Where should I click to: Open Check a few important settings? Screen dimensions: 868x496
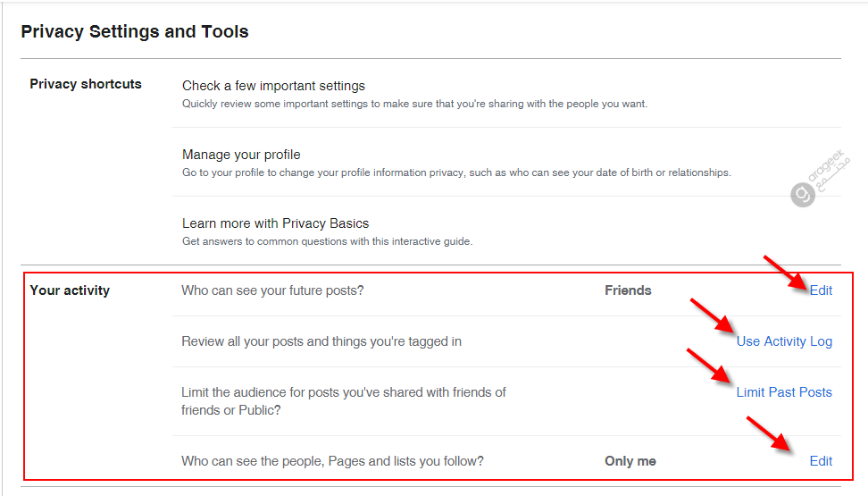pyautogui.click(x=273, y=86)
